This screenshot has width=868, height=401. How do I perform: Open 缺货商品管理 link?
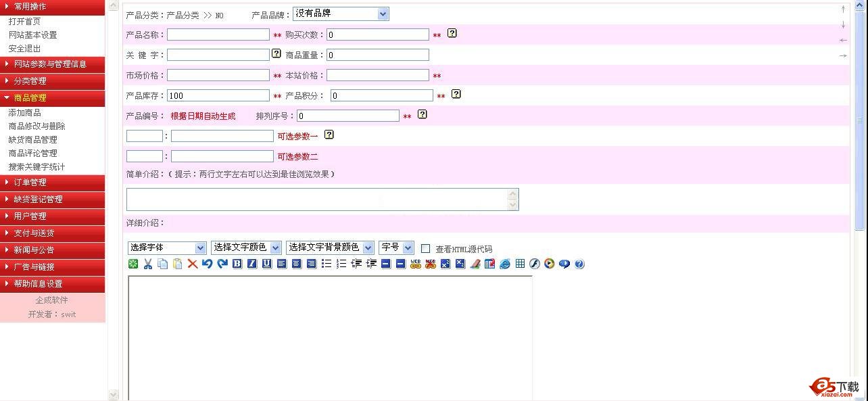32,140
